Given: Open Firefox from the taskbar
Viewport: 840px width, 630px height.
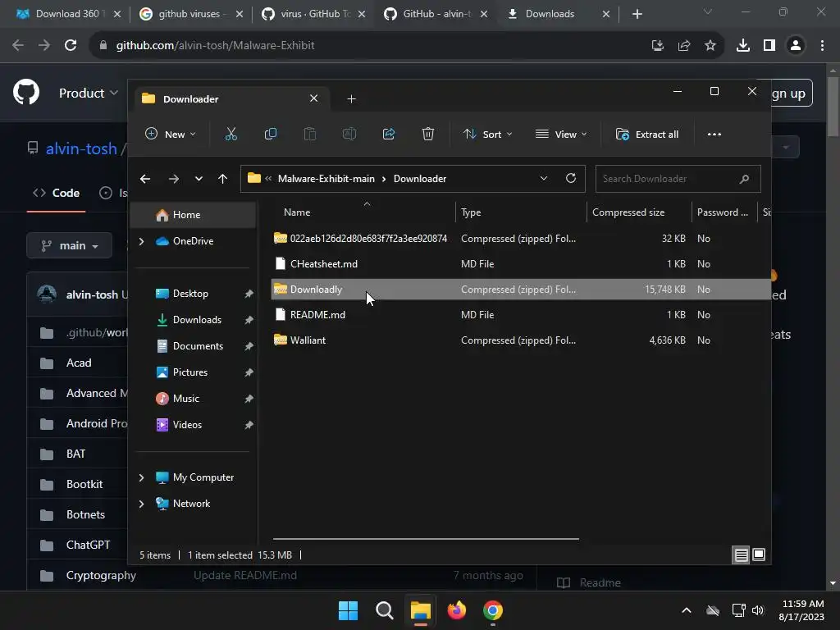Looking at the screenshot, I should 457,610.
